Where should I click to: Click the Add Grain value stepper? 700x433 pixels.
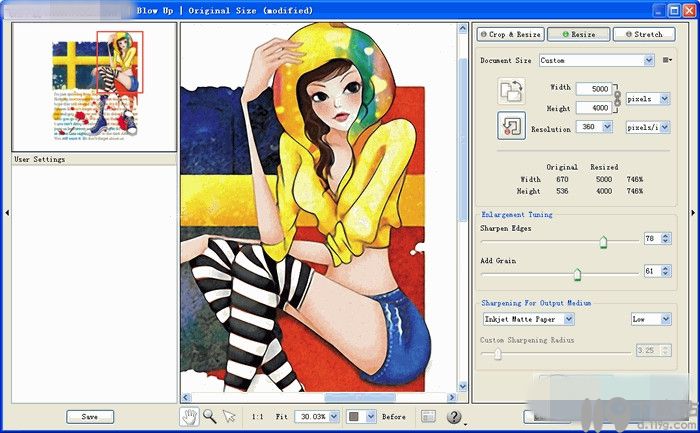tap(666, 271)
